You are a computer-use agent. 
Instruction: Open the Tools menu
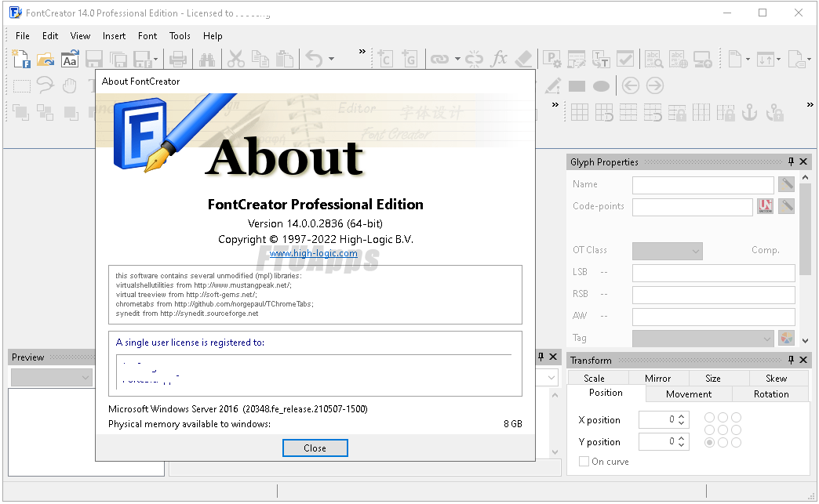(x=180, y=36)
